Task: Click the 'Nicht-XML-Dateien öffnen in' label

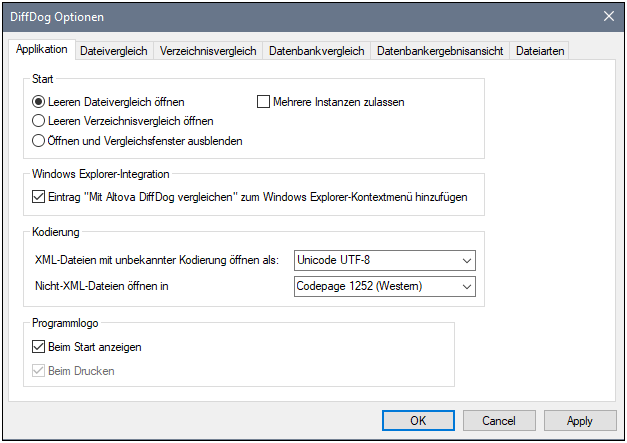Action: [x=102, y=286]
